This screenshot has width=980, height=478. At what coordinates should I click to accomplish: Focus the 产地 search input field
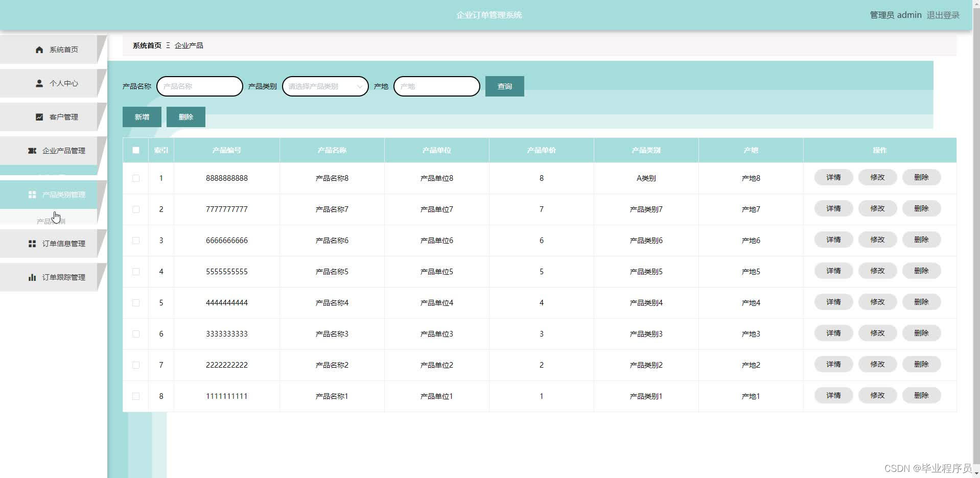[437, 86]
